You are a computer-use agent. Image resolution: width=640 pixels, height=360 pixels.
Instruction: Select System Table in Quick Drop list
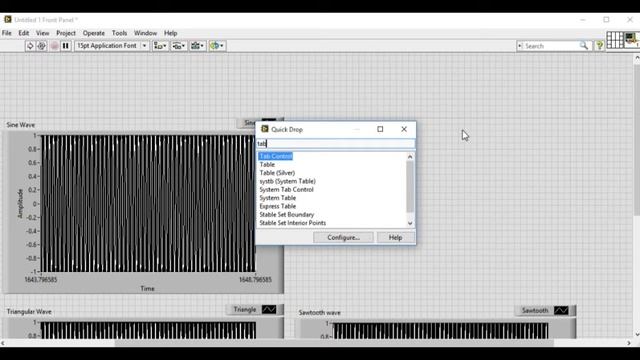(x=278, y=198)
